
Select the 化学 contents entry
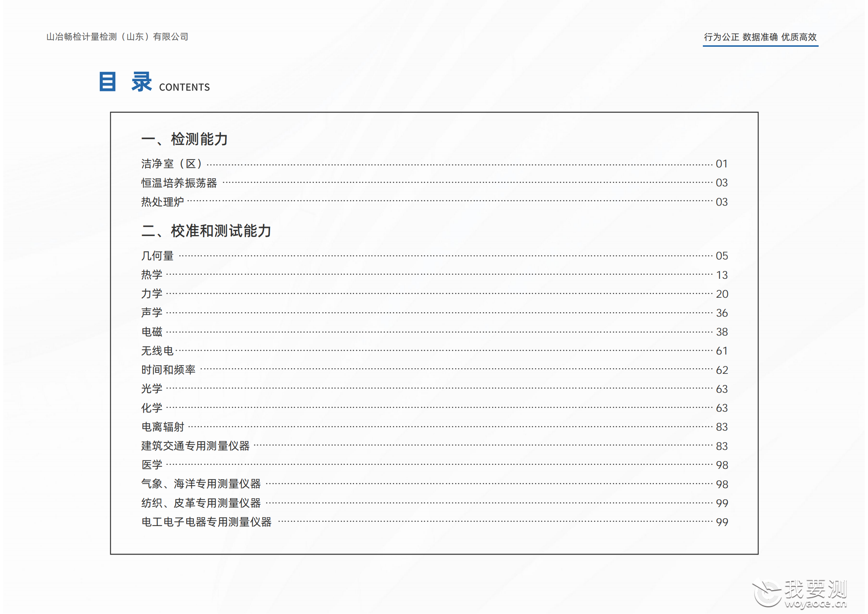pos(435,408)
